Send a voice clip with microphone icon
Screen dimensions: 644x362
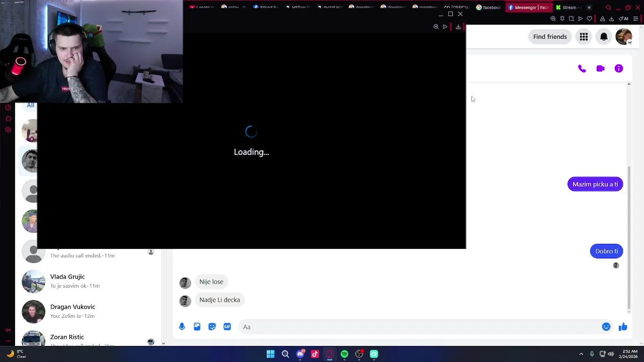tap(182, 327)
